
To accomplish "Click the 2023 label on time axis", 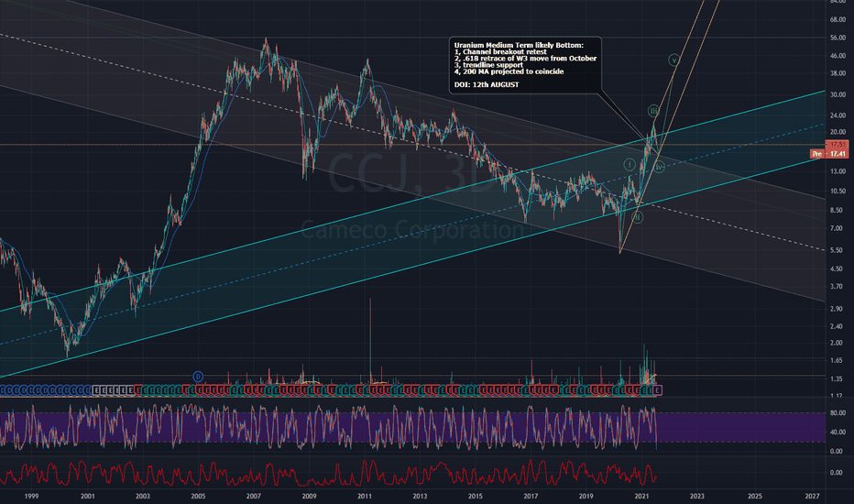I will [x=696, y=497].
